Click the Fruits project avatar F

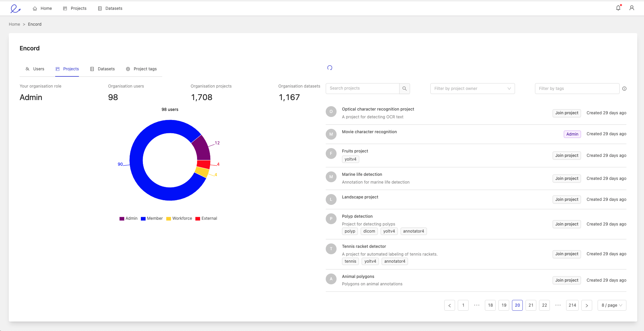[331, 153]
